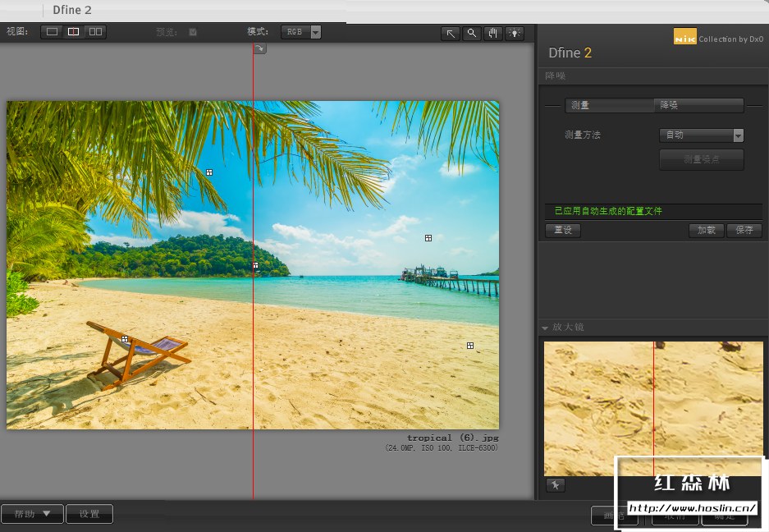Select the arrow pointer tool
The width and height of the screenshot is (769, 532).
click(x=451, y=33)
